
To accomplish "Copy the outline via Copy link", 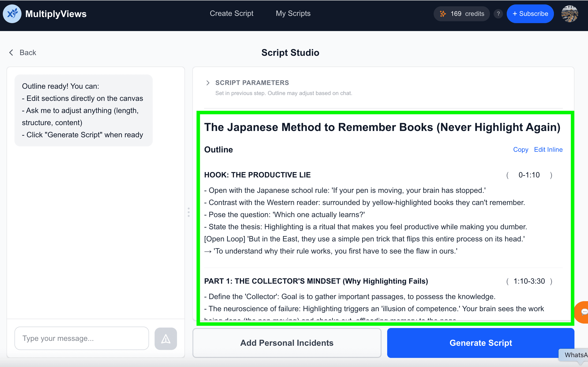I will pos(521,149).
